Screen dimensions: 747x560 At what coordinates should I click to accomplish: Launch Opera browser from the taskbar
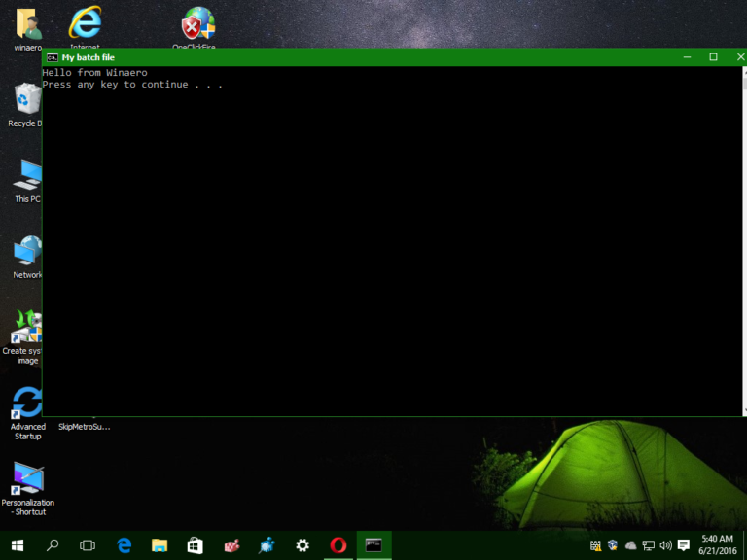coord(338,545)
